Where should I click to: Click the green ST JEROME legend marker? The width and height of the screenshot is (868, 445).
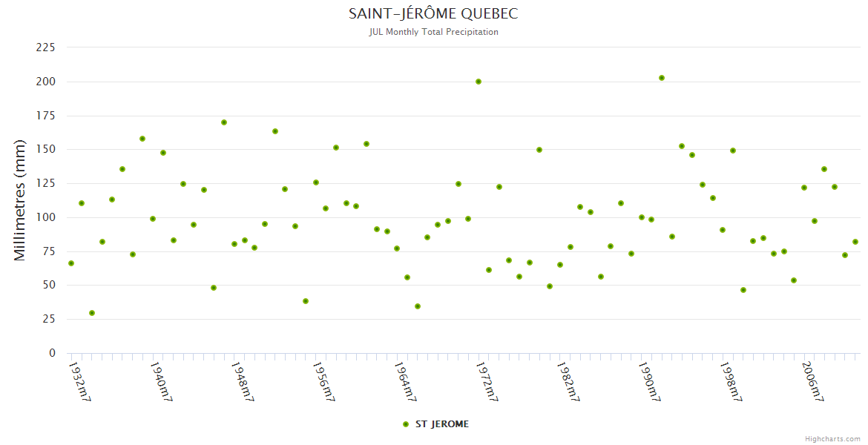point(405,424)
